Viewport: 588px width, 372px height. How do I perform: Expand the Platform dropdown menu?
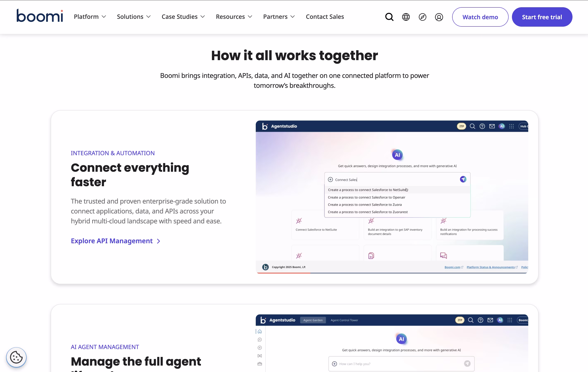(90, 17)
